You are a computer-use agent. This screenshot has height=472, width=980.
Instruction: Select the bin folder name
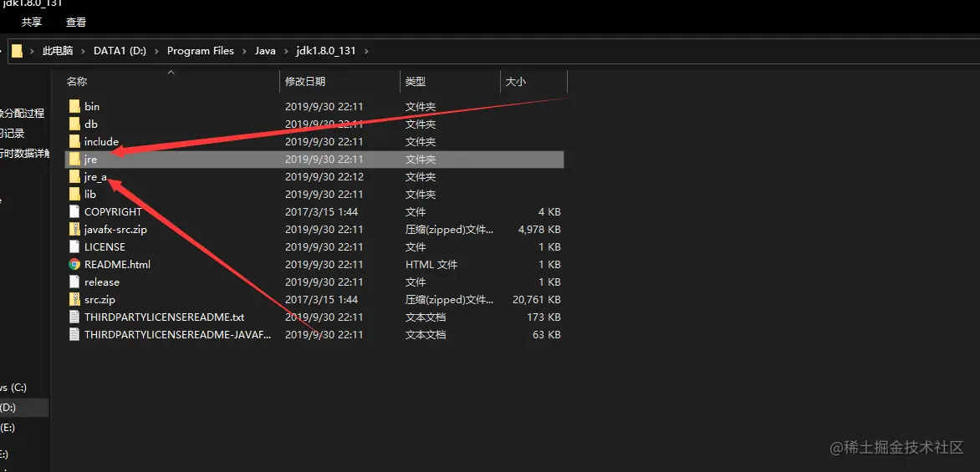92,107
